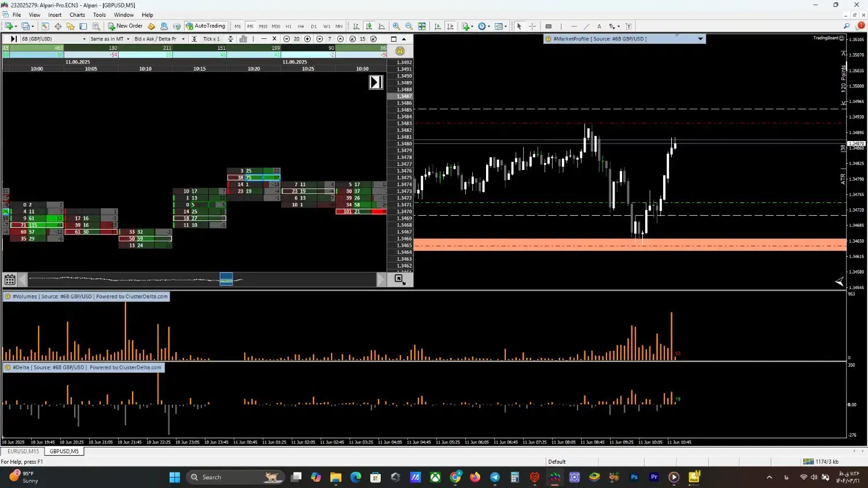Toggle the AutoTrading button

pos(205,26)
